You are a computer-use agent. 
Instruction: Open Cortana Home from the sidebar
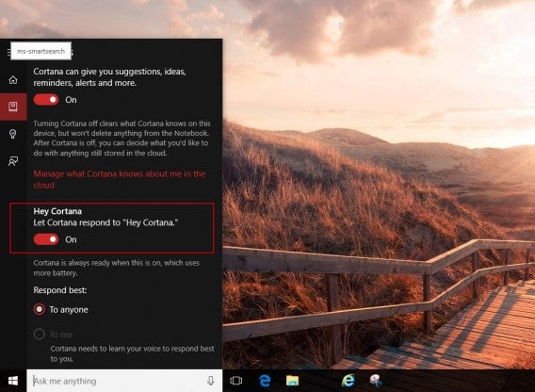click(x=13, y=80)
